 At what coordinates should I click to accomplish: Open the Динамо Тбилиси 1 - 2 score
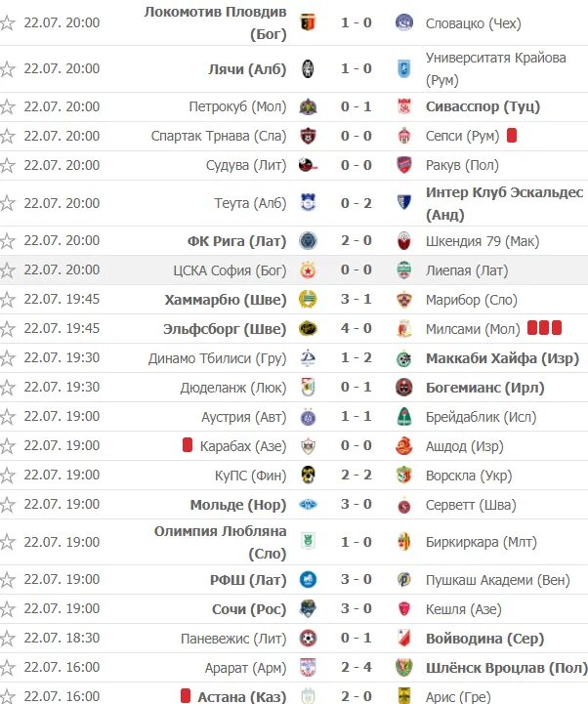click(357, 357)
